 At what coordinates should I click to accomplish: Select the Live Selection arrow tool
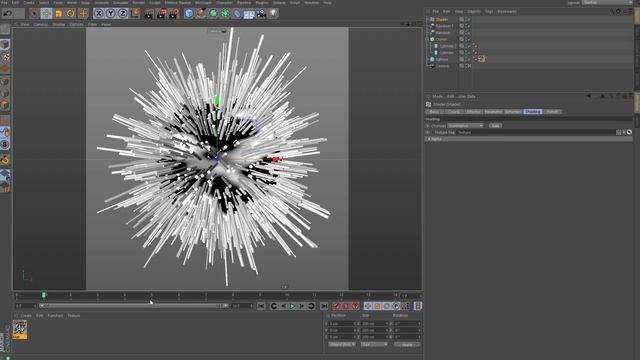[34, 13]
